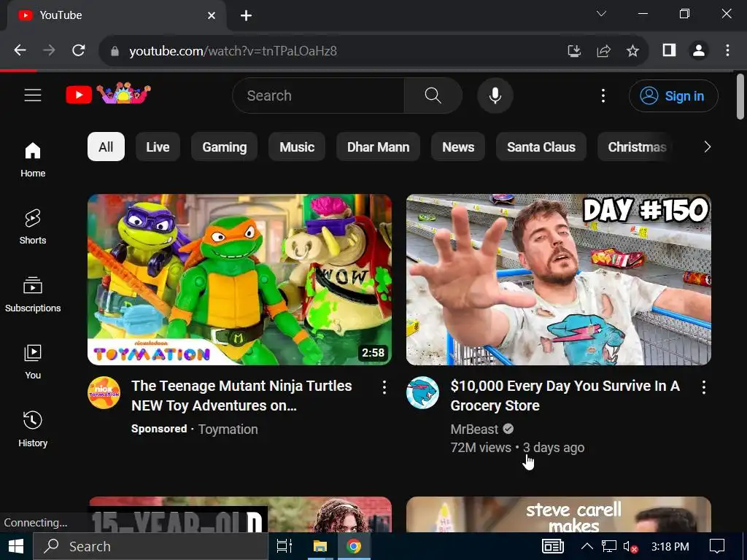The height and width of the screenshot is (560, 747).
Task: Open Task View on taskbar
Action: click(285, 546)
